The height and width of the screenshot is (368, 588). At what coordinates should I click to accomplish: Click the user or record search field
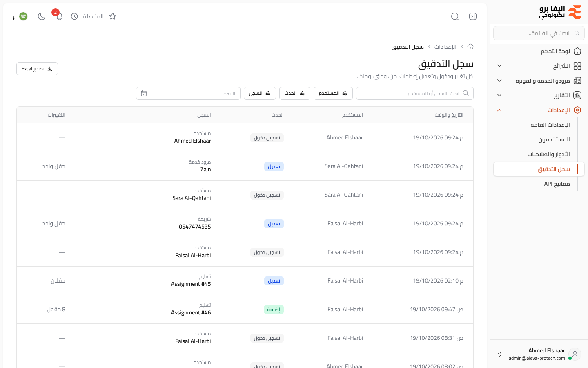pos(415,93)
